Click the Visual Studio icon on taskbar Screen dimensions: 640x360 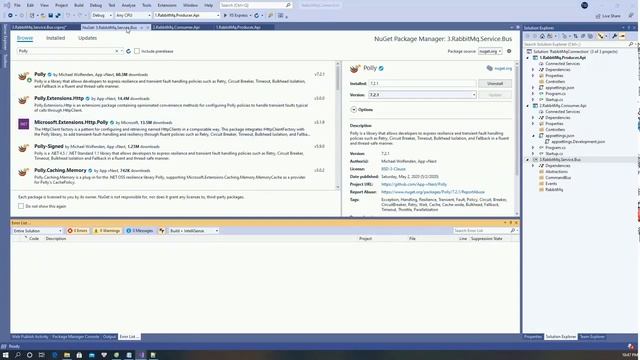(x=141, y=355)
